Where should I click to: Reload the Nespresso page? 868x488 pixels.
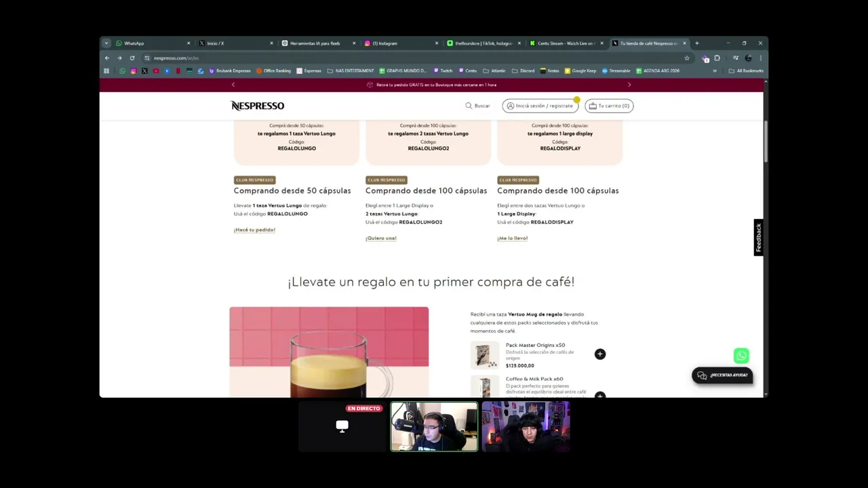132,58
